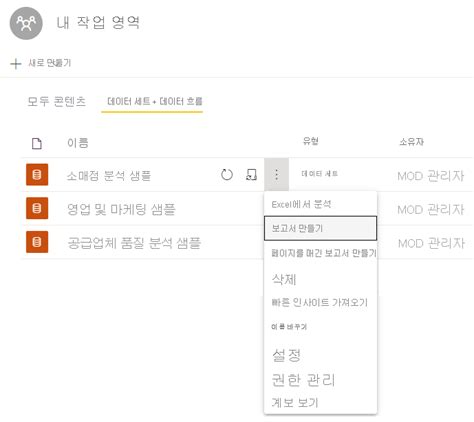Choose Excel에서 분석 from the menu
The width and height of the screenshot is (474, 422).
(x=301, y=204)
